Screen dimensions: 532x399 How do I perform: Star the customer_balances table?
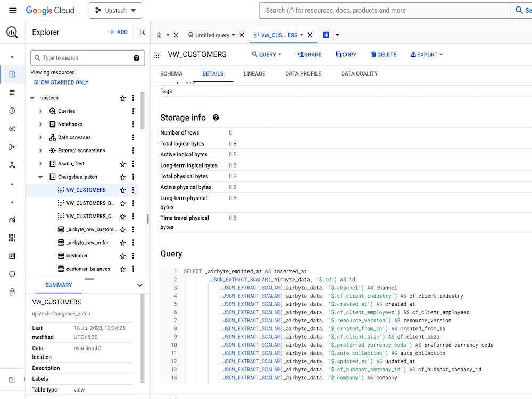[123, 269]
